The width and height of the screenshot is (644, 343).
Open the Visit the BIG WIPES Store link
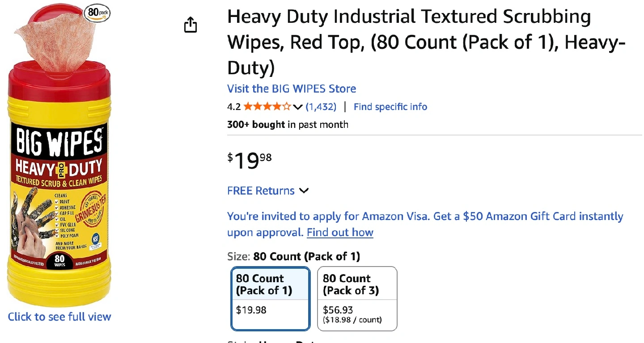pos(291,89)
